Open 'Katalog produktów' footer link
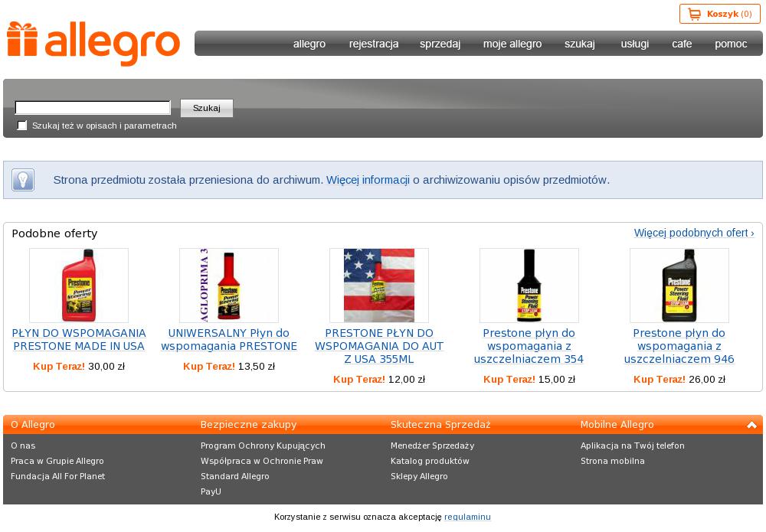Screen dimensions: 766x532 click(x=430, y=462)
